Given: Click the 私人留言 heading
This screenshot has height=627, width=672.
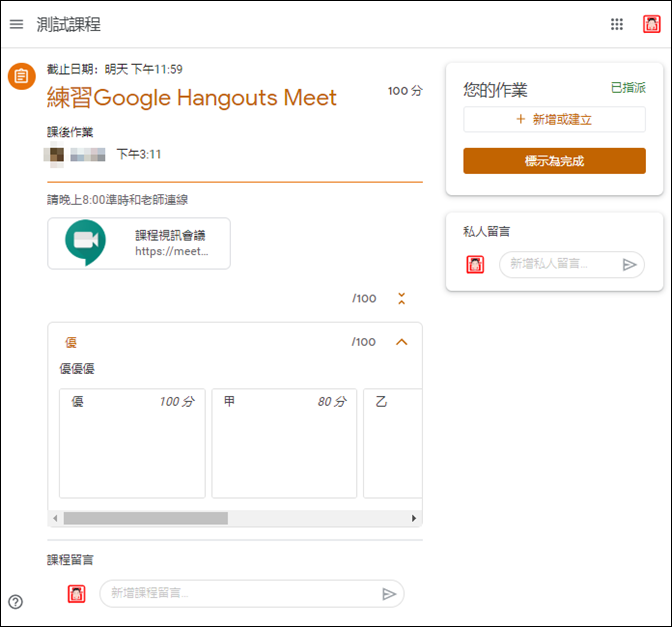Looking at the screenshot, I should click(x=486, y=231).
